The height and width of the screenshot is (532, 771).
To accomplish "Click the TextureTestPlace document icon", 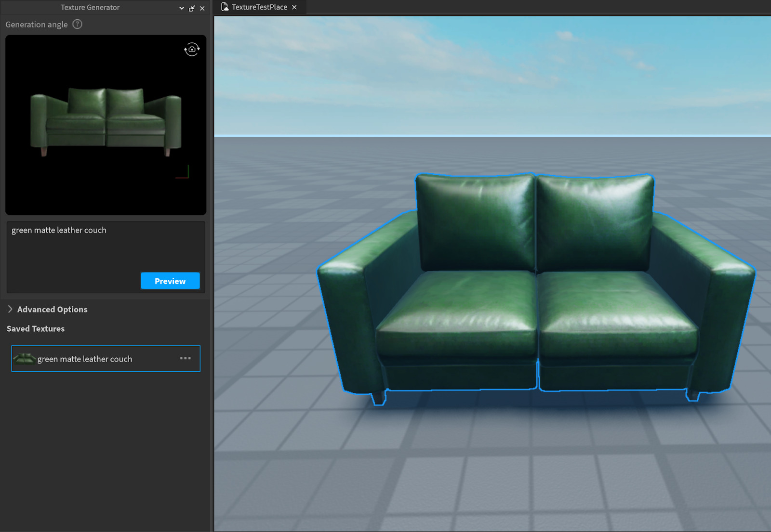I will click(x=225, y=7).
